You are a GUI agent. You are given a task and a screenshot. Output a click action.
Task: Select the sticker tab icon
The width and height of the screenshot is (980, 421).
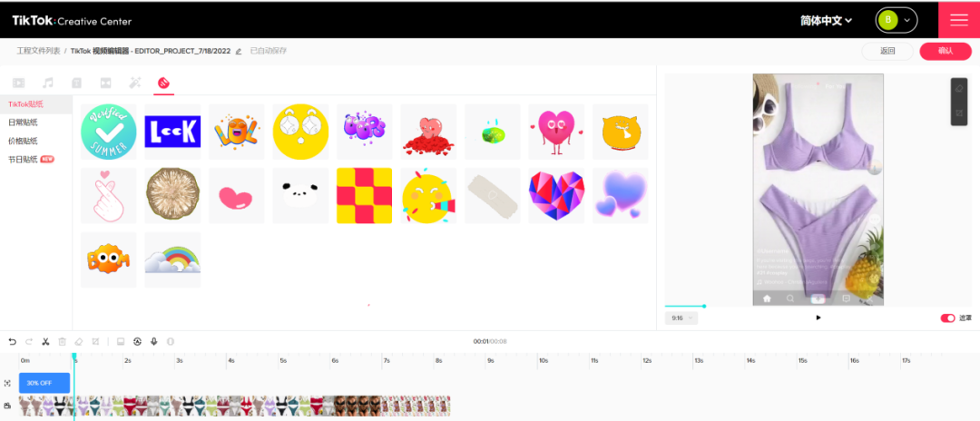pos(163,83)
